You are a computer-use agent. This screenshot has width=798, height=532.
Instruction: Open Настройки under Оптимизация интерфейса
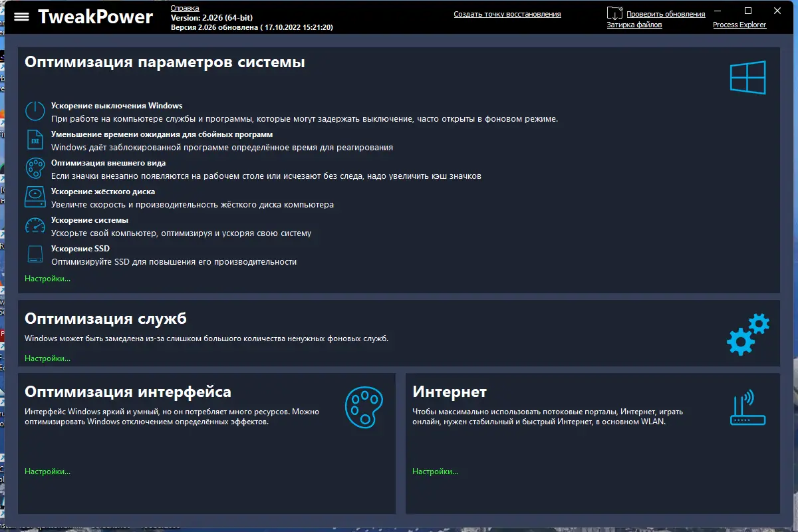pyautogui.click(x=47, y=471)
